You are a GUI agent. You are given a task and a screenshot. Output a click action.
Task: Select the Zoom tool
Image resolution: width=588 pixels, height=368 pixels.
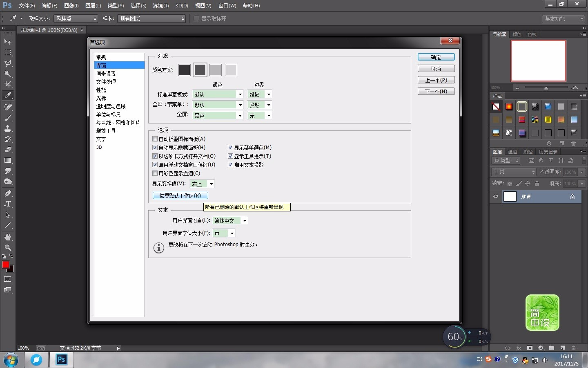click(x=8, y=248)
